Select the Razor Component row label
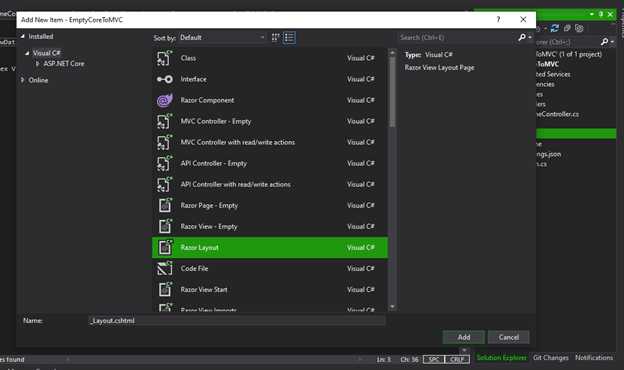The image size is (624, 370). 207,100
